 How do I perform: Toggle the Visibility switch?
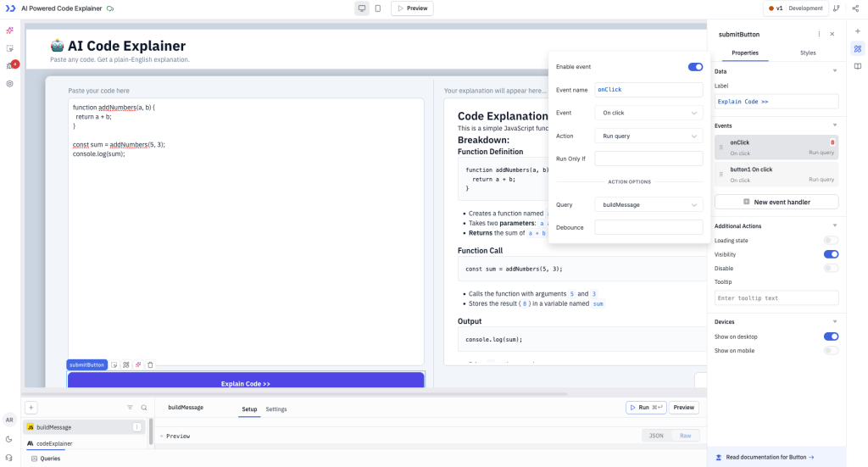point(831,254)
